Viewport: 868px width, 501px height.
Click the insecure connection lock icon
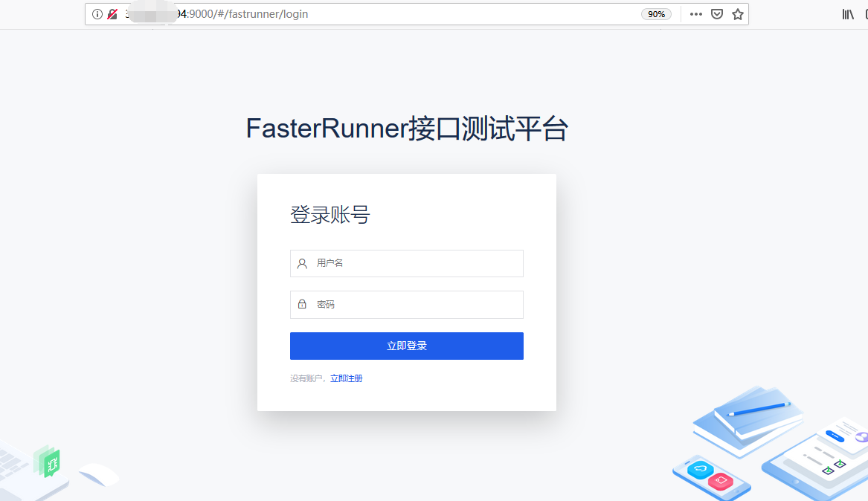(112, 14)
